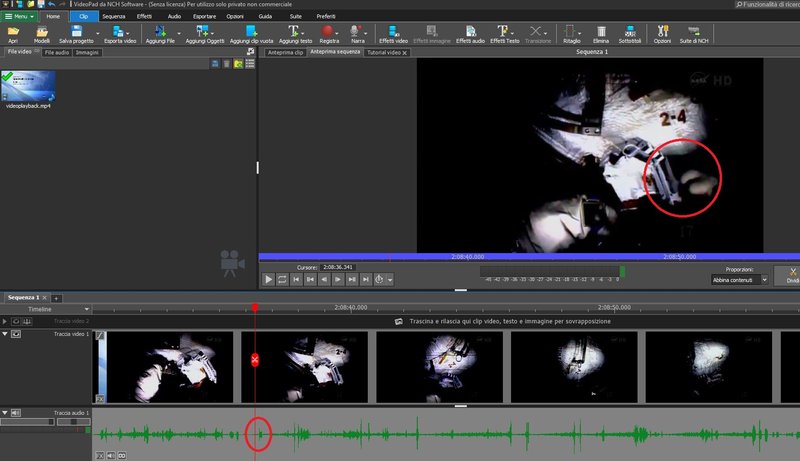Click the link icon below the audio track
Screen dimensions: 800x461
(x=122, y=455)
